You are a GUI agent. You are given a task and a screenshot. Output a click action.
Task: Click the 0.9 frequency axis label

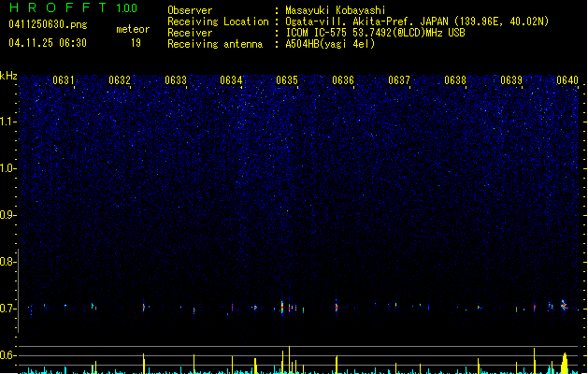pyautogui.click(x=7, y=215)
